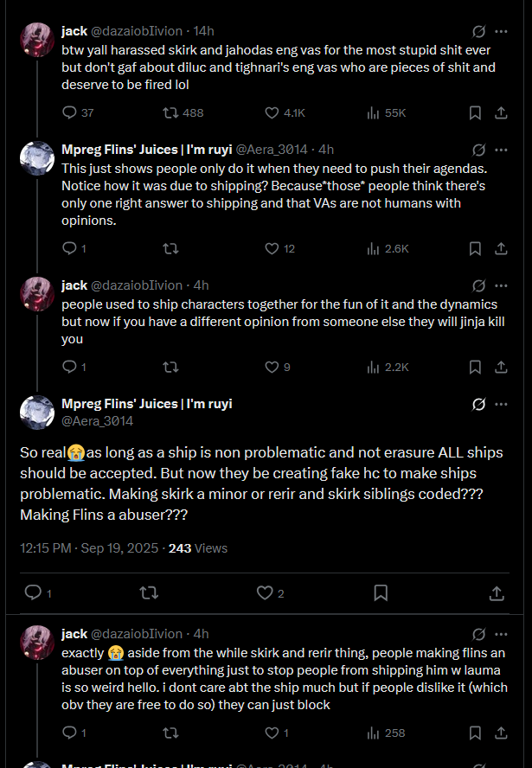
Task: Repost the main tweet by ruyi
Action: [149, 593]
